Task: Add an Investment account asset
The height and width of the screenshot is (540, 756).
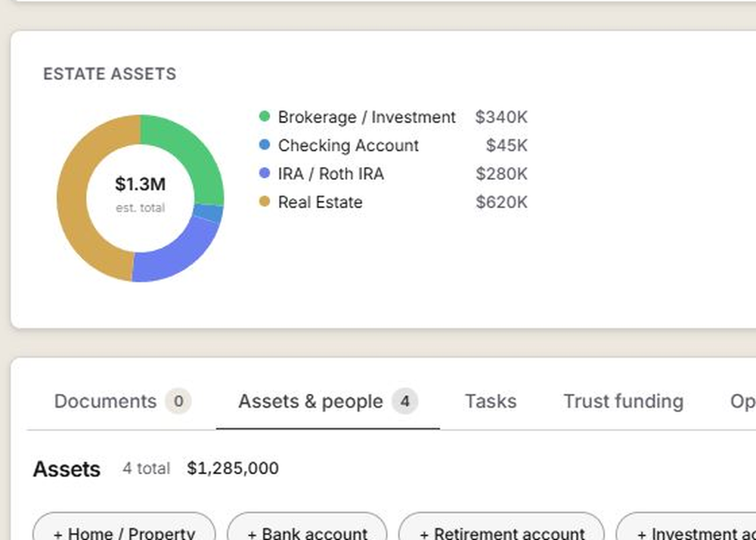Action: (687, 526)
